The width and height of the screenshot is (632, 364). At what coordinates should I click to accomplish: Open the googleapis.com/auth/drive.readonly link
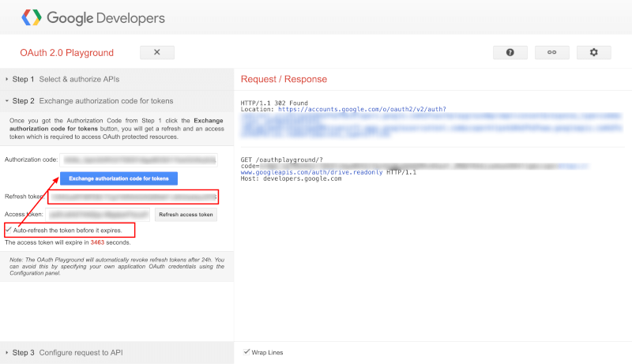tap(311, 172)
